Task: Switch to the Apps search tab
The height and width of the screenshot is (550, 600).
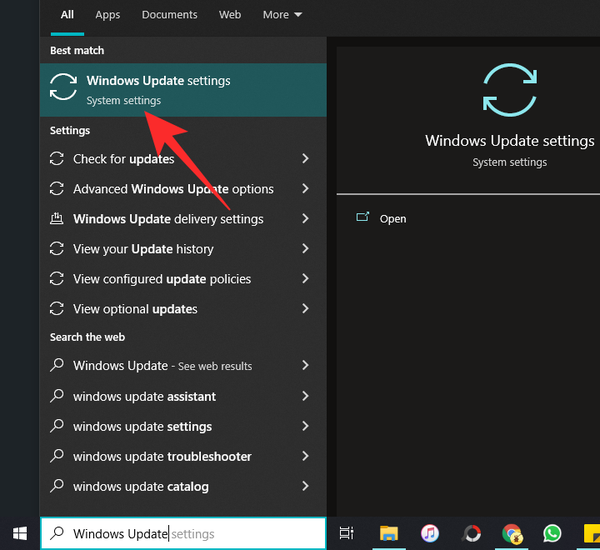Action: tap(108, 15)
